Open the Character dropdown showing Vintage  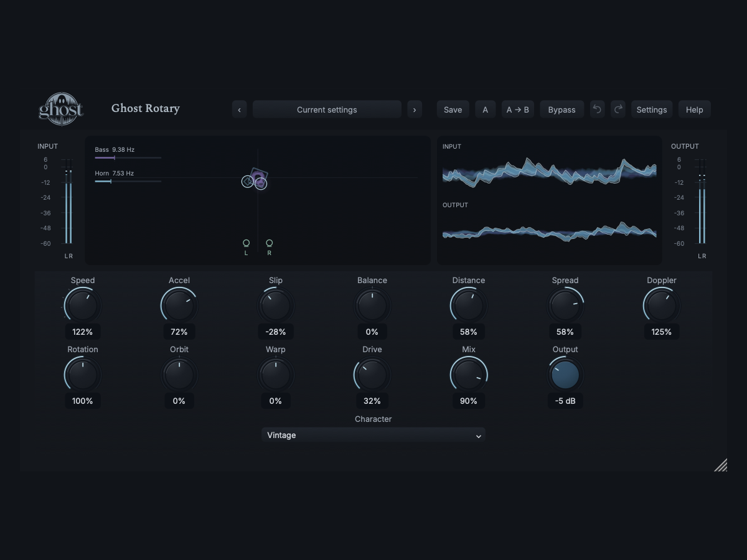(x=374, y=435)
